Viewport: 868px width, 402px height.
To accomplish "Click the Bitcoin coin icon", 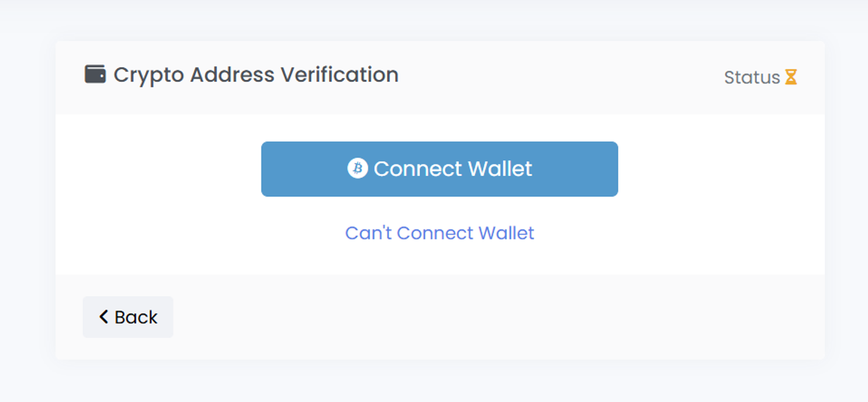I will [x=357, y=168].
